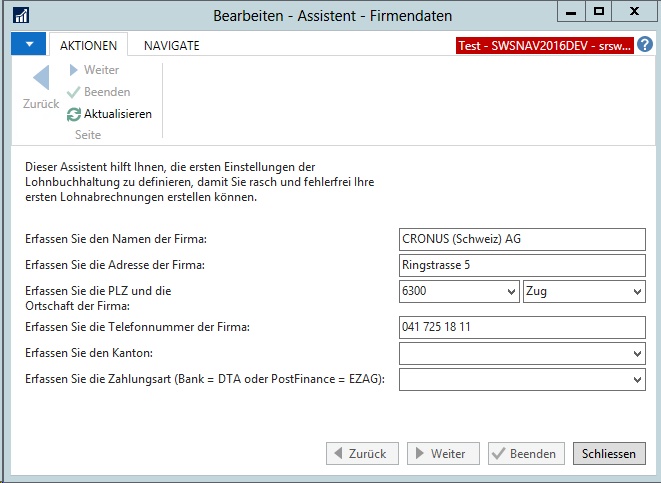Screen dimensions: 661x483
Task: Click the company name field CRONUS (Schweiz) AG
Action: coord(522,239)
